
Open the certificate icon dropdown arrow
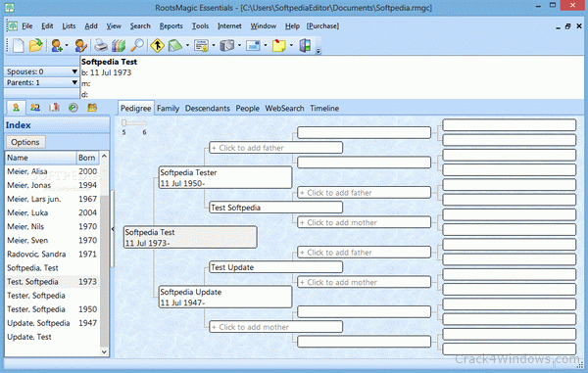click(x=214, y=46)
